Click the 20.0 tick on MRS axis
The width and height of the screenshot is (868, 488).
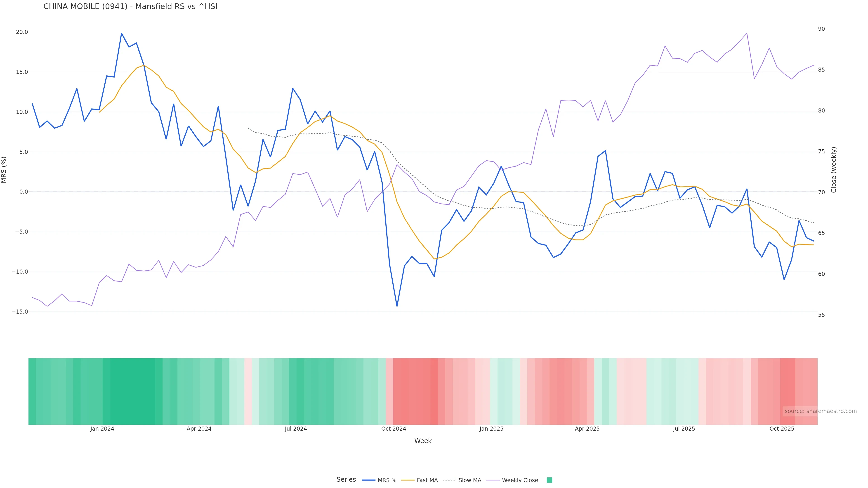point(21,32)
